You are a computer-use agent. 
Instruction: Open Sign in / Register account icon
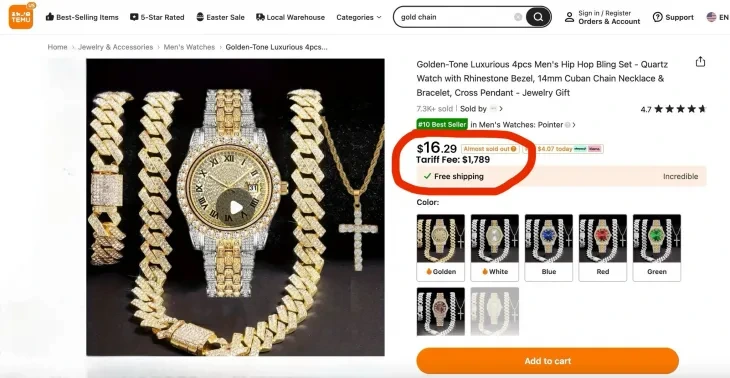[x=569, y=17]
